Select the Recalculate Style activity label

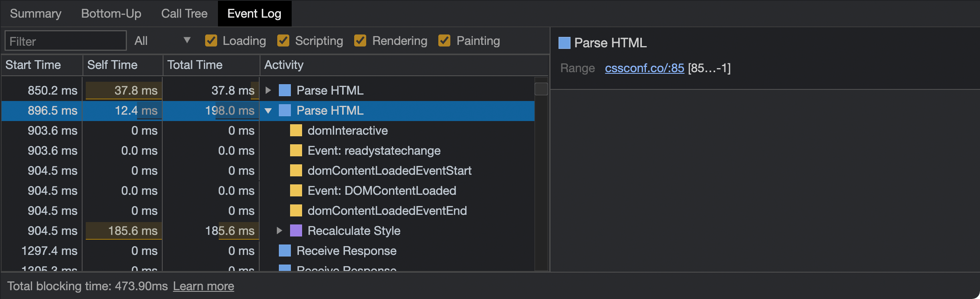click(354, 231)
